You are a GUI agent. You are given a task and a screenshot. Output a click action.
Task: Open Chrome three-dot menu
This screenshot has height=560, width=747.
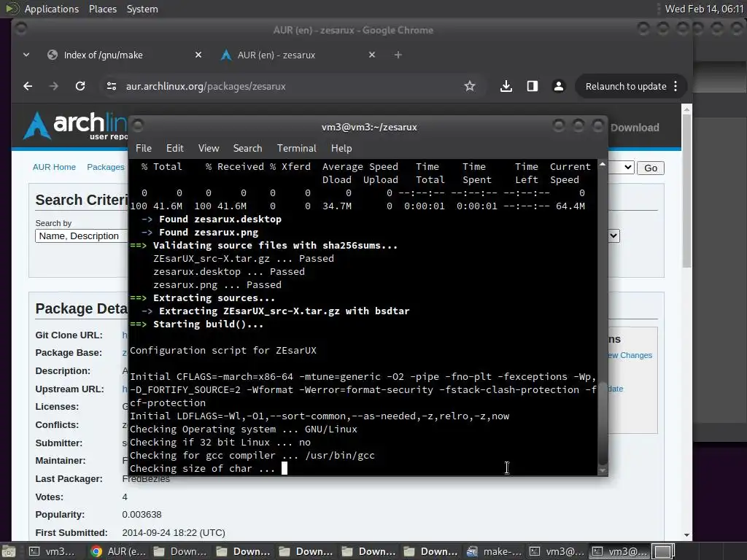[676, 86]
